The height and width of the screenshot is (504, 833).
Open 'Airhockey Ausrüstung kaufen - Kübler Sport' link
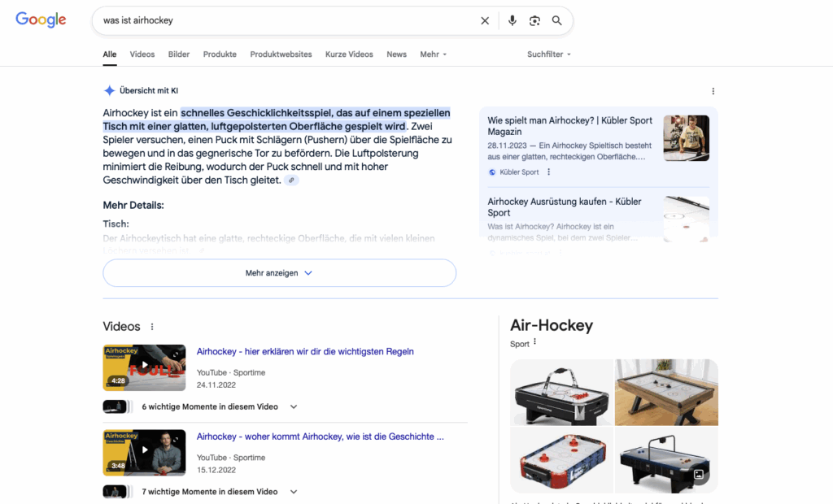565,207
